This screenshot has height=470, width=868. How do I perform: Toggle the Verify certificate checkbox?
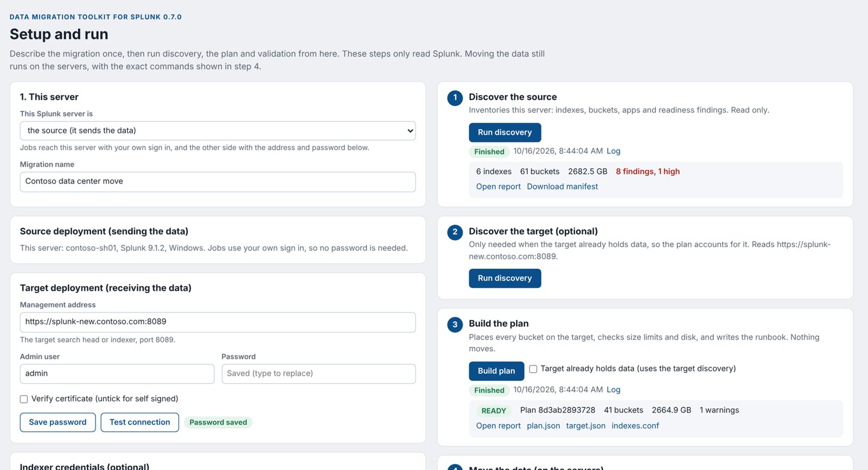coord(24,399)
